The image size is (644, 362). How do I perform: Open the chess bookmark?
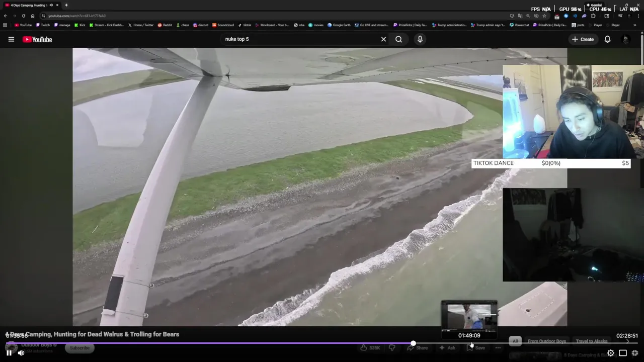point(183,25)
